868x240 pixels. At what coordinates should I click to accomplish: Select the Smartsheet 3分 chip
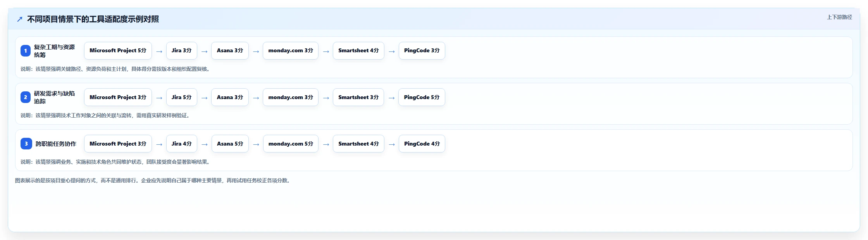[358, 97]
